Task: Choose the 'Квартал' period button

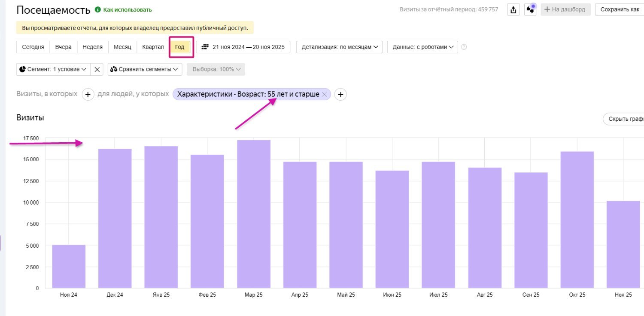Action: coord(153,47)
